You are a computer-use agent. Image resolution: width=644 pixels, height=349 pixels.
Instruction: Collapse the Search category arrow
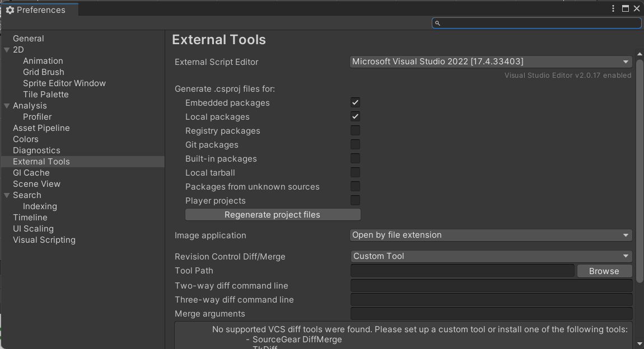[7, 195]
